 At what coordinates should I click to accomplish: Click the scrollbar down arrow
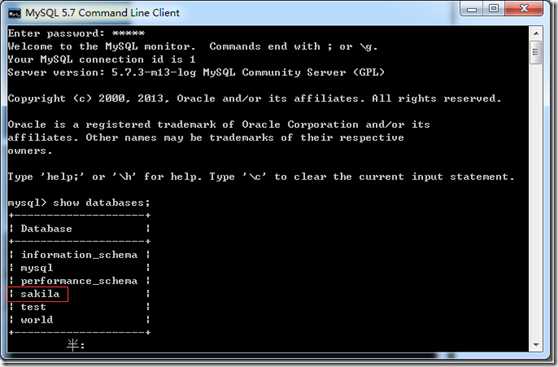pos(536,345)
